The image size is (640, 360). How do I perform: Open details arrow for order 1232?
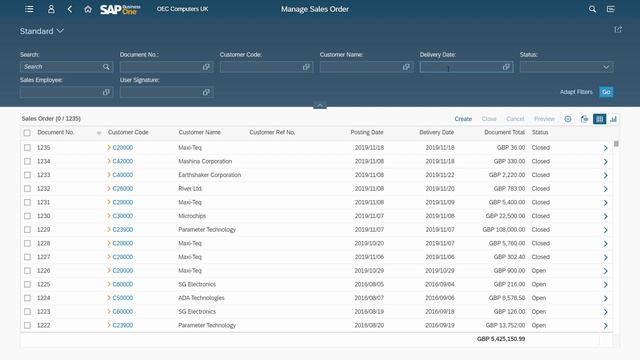606,189
